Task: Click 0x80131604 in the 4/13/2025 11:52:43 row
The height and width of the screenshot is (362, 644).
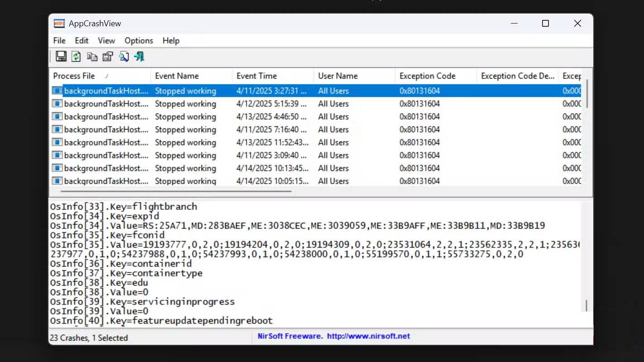Action: (x=420, y=143)
